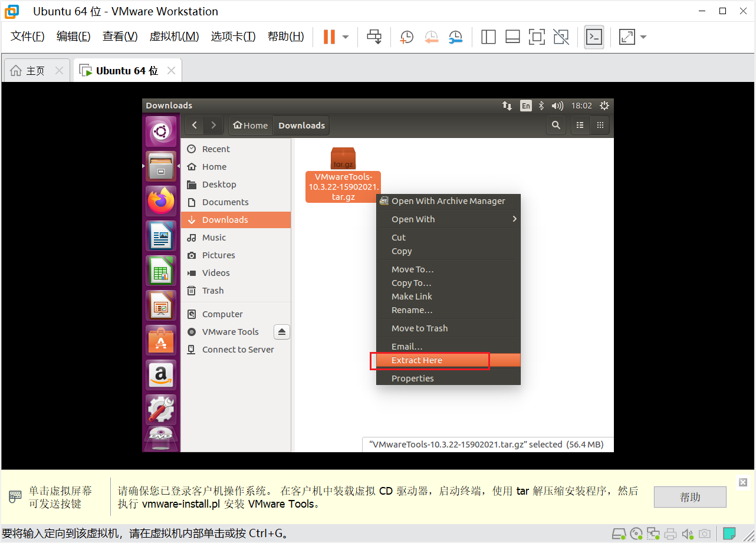Click the CD/DVD drive status icon
The height and width of the screenshot is (543, 756).
coord(636,535)
